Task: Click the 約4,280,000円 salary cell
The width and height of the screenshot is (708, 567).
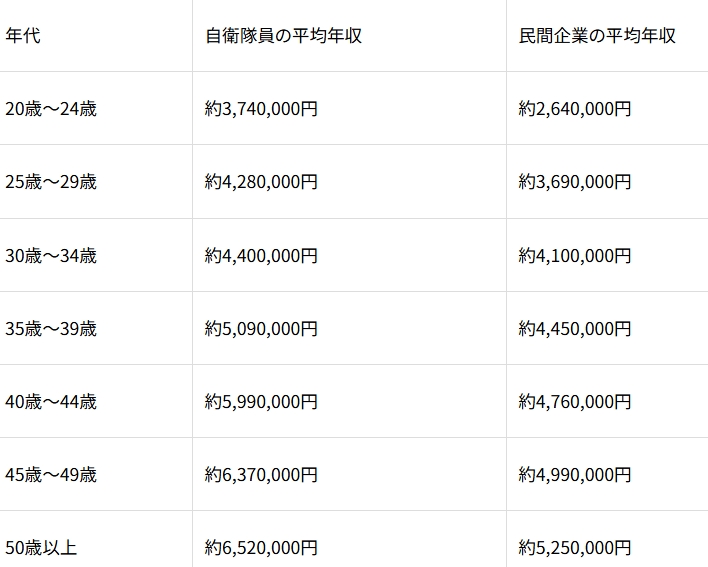Action: click(x=261, y=182)
